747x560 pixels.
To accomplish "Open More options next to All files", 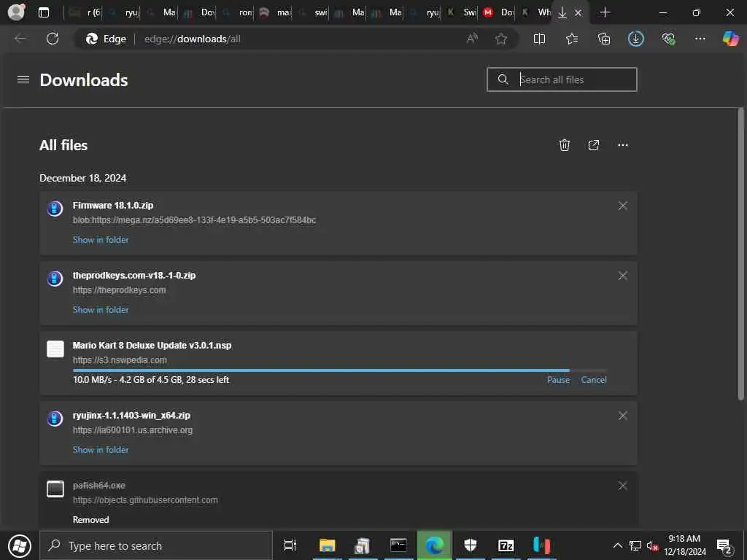I will coord(623,145).
